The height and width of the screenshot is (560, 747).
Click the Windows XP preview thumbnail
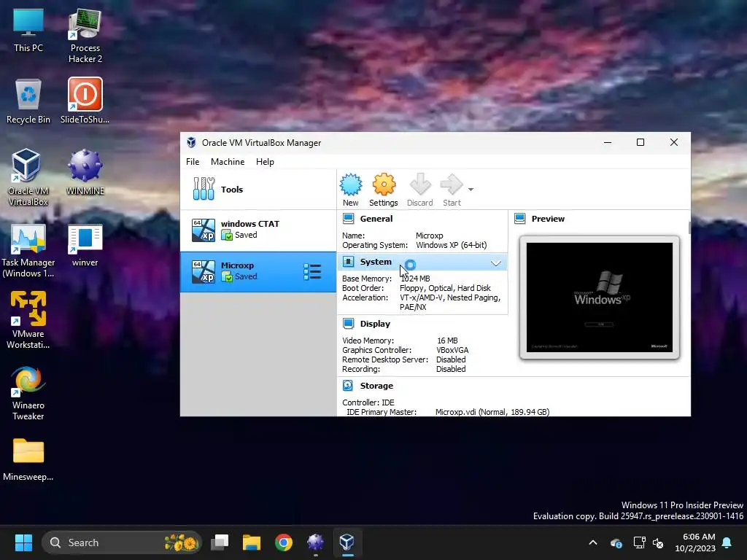pyautogui.click(x=600, y=297)
